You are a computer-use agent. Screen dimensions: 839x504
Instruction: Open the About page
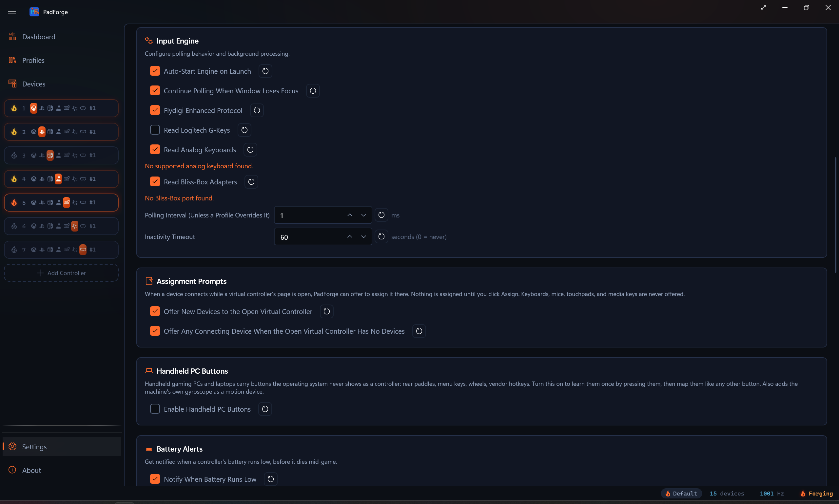coord(62,470)
